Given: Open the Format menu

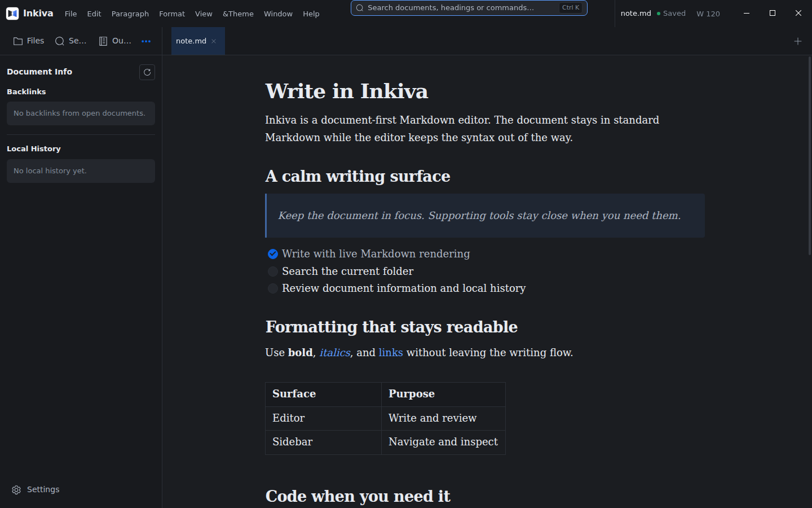Looking at the screenshot, I should 172,14.
